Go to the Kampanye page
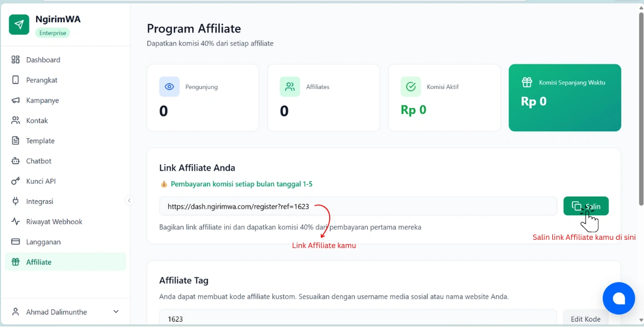The width and height of the screenshot is (644, 327). click(x=42, y=100)
